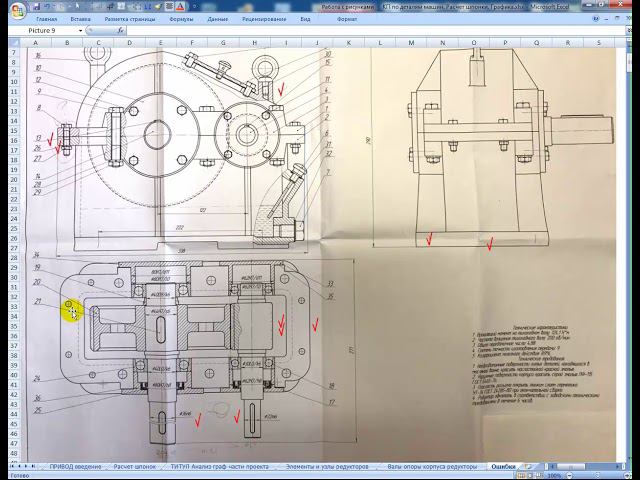Click into the formula bar
Viewport: 640px width, 480px height.
pyautogui.click(x=376, y=31)
